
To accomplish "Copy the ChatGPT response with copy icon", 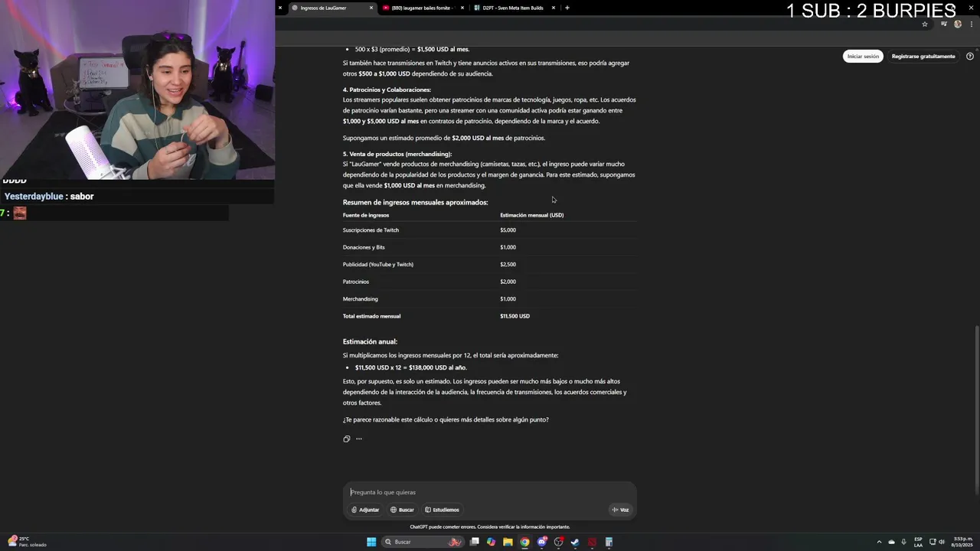I will (x=347, y=439).
